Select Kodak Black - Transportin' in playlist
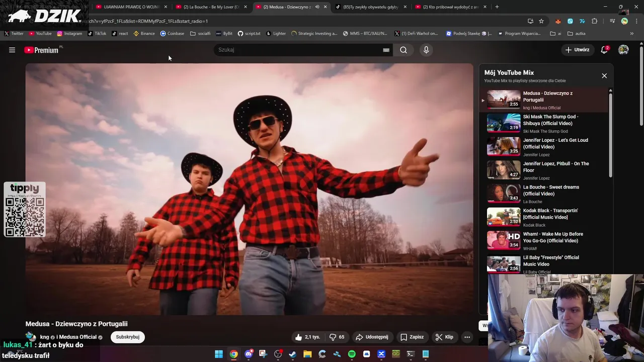644x362 pixels. [544, 217]
